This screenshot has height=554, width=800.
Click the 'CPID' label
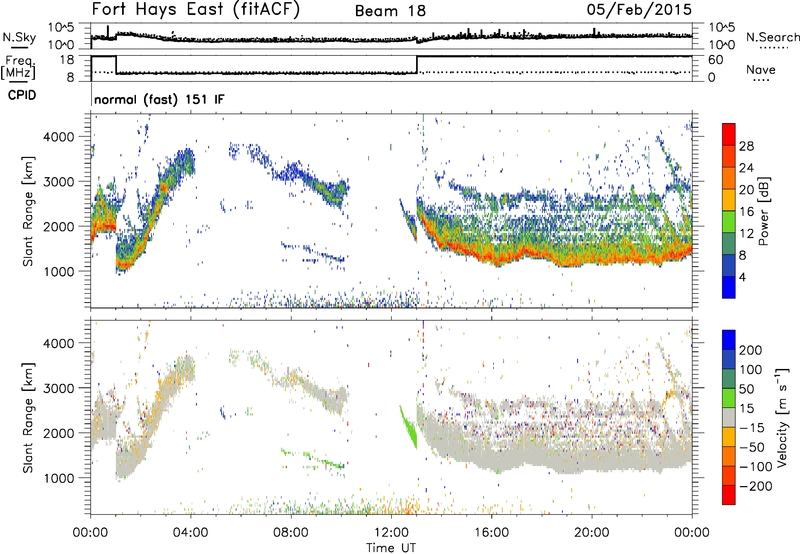coord(22,95)
